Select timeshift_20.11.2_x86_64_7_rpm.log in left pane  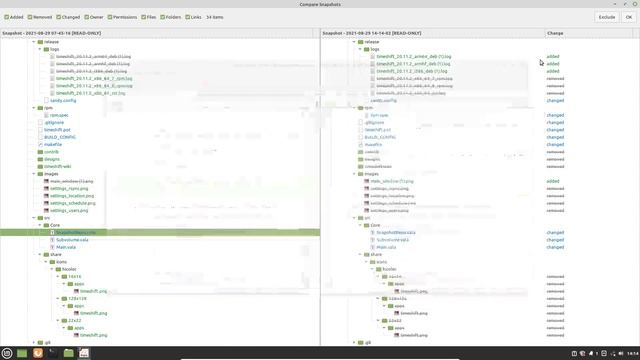tap(94, 78)
